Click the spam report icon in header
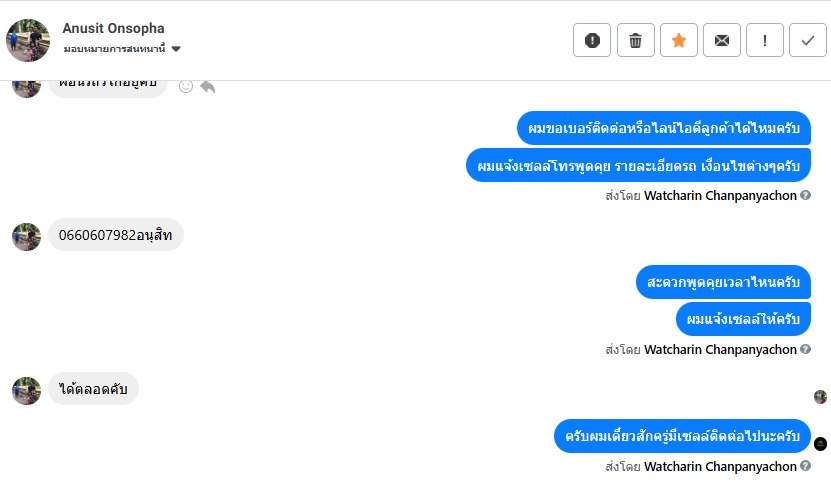The width and height of the screenshot is (831, 503). (592, 40)
